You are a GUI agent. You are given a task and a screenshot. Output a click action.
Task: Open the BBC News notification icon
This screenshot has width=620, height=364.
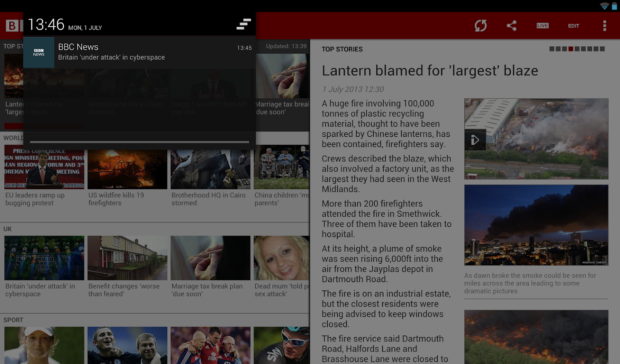[x=39, y=52]
